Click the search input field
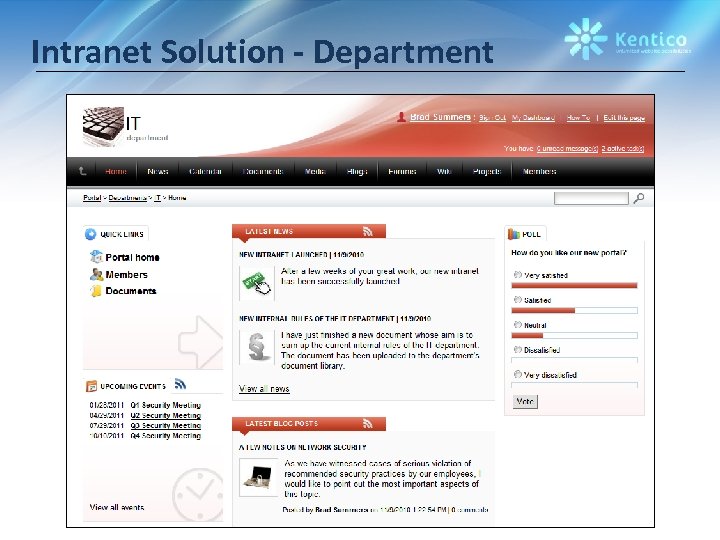This screenshot has width=720, height=540. (591, 198)
